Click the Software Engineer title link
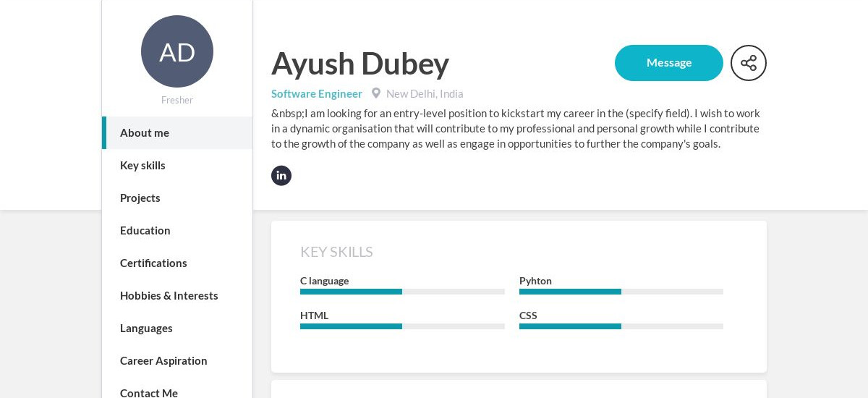 coord(317,93)
